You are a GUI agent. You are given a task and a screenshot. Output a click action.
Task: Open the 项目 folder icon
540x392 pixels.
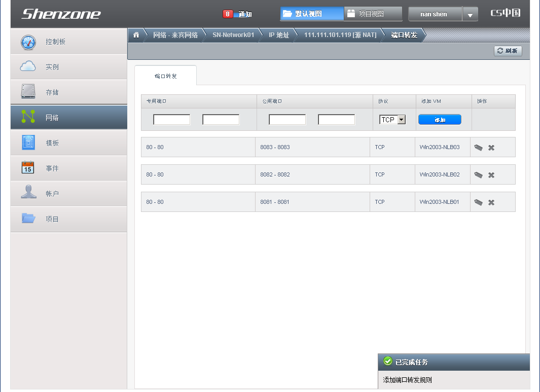28,219
